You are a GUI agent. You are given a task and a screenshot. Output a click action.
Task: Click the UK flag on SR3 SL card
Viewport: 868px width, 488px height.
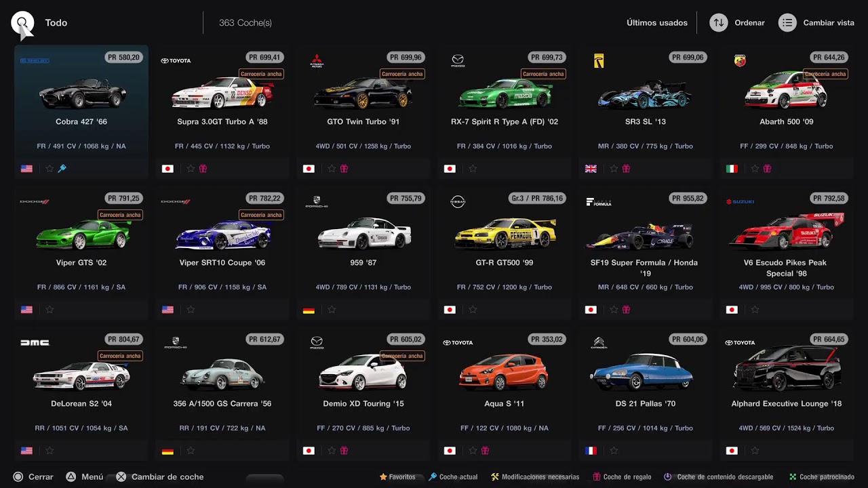591,169
